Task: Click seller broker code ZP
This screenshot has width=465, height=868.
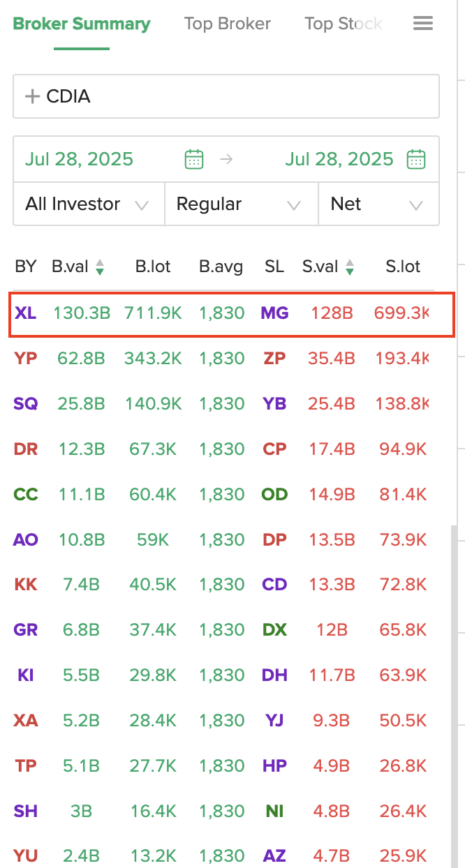Action: 274,359
